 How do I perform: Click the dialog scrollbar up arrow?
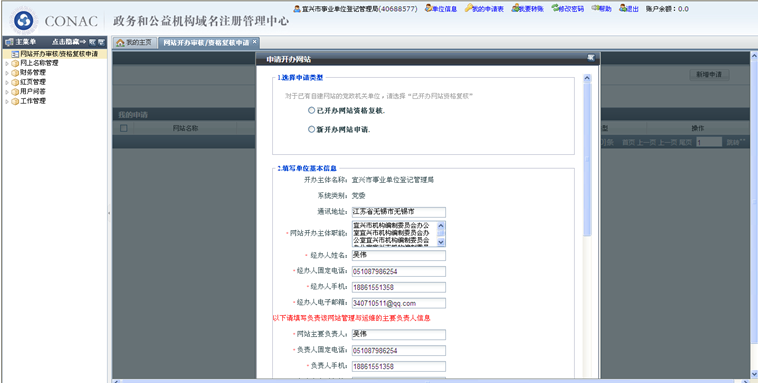(x=587, y=78)
